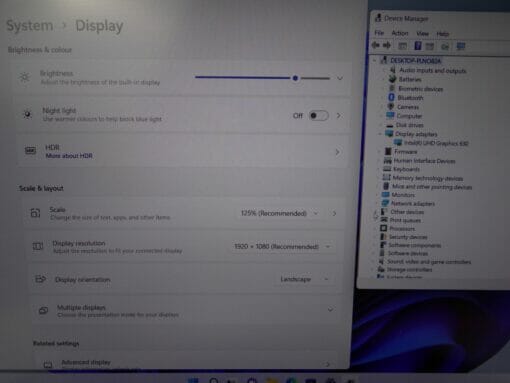Screen dimensions: 510x383
Task: Click the Firmware category icon
Action: tap(388, 151)
